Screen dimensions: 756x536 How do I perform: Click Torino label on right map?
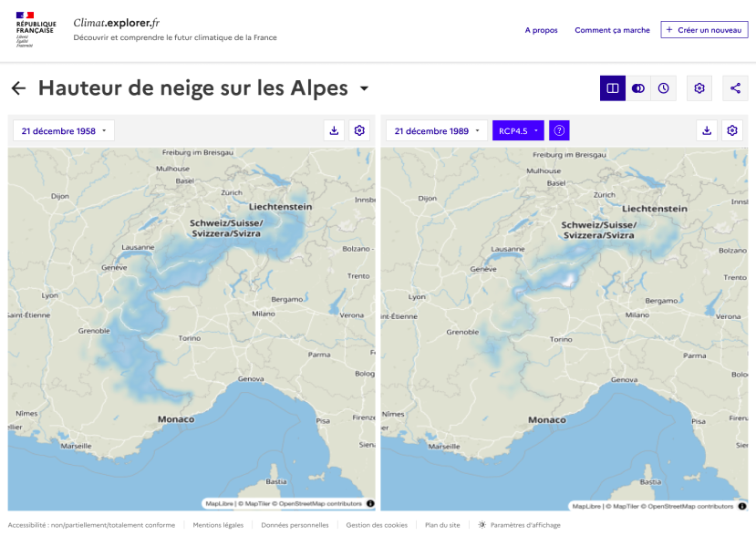click(x=561, y=339)
